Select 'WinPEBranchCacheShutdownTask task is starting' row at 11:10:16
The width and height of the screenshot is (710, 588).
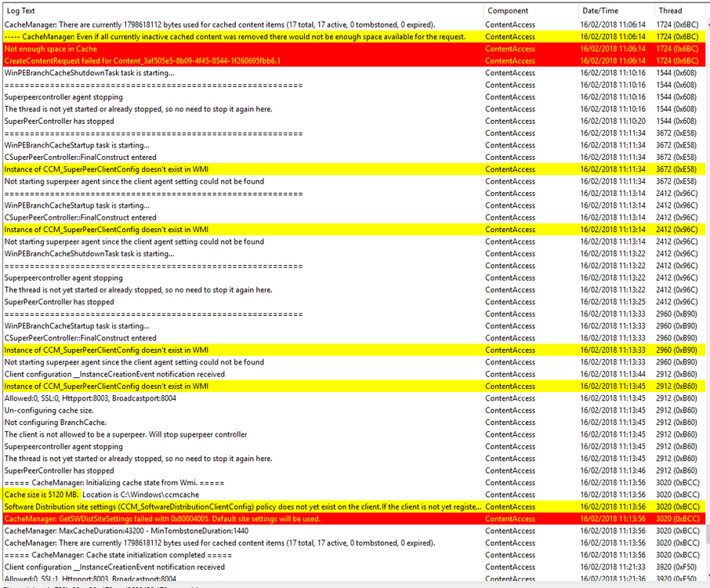pyautogui.click(x=354, y=73)
